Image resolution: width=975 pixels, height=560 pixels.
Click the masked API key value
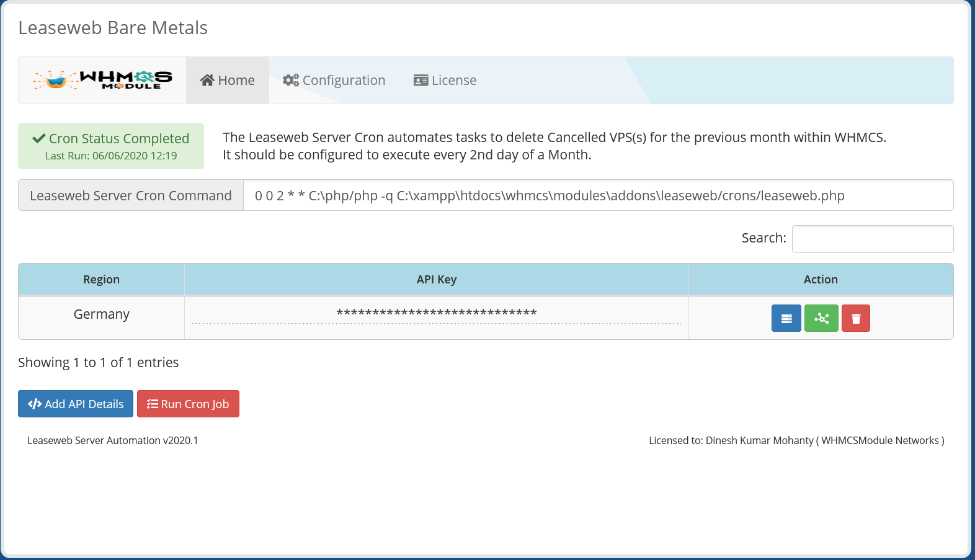[x=437, y=313]
